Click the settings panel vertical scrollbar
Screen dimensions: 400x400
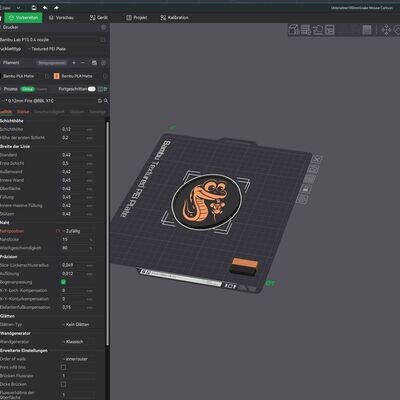(107, 233)
